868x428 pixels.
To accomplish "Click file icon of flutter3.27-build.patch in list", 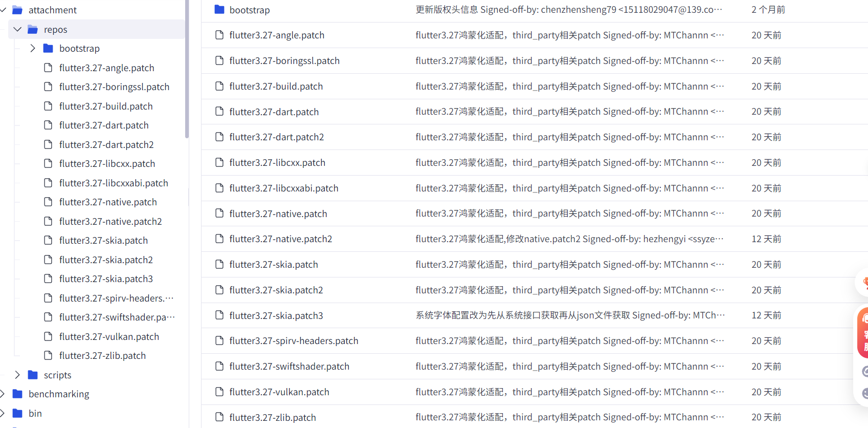I will click(x=219, y=86).
